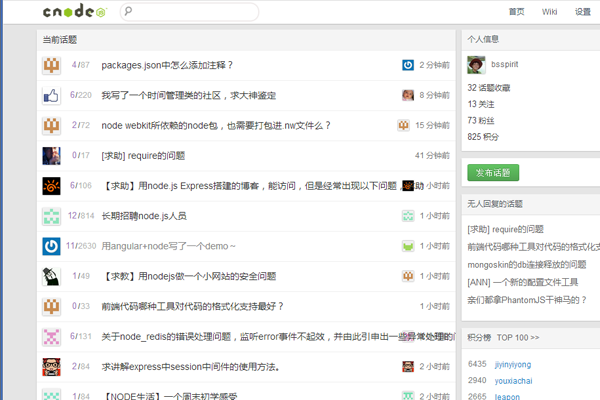
Task: Open last replier avatar on 时间管理 topic
Action: [408, 95]
